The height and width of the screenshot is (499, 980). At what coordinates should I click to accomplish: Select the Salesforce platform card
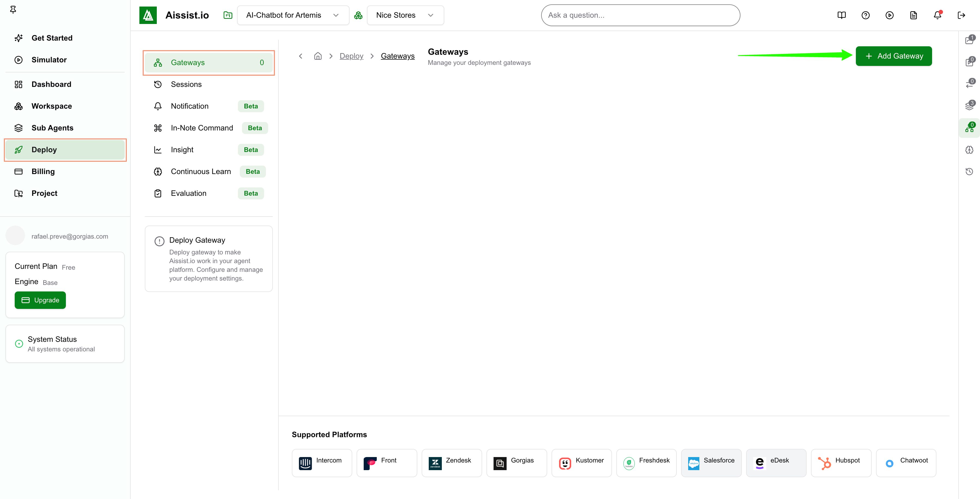(x=711, y=463)
